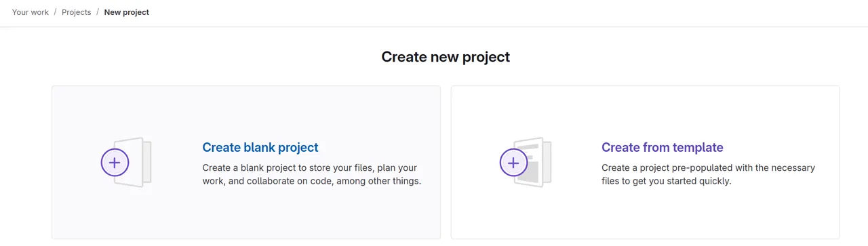Click the slash separator after Your work
868x246 pixels.
point(56,12)
